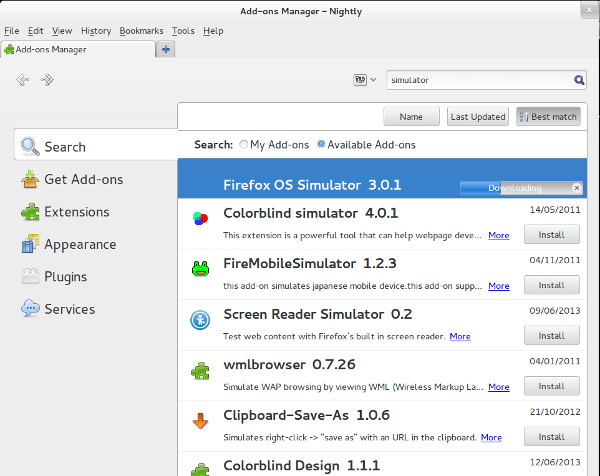Open the Extensions category in the sidebar
Image resolution: width=600 pixels, height=476 pixels.
[76, 212]
